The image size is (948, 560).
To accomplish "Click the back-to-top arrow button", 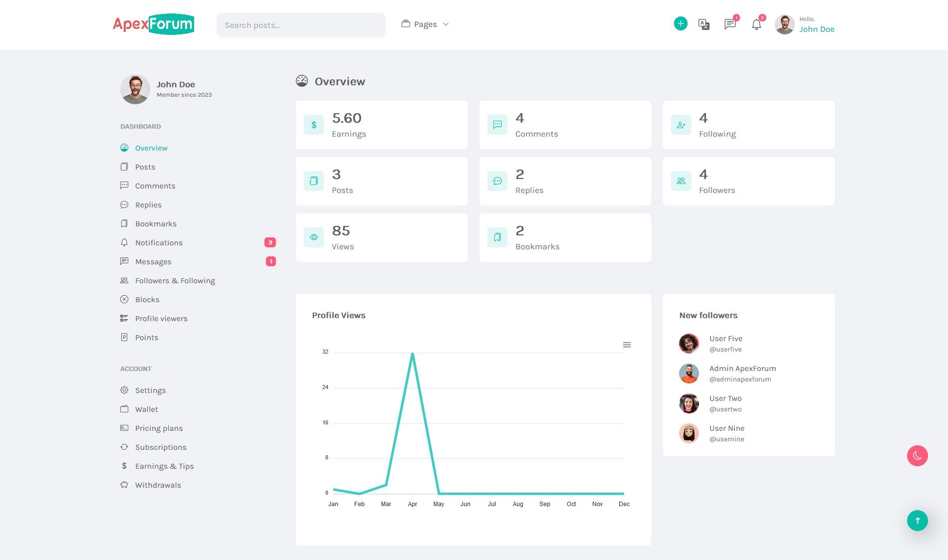I will tap(917, 521).
